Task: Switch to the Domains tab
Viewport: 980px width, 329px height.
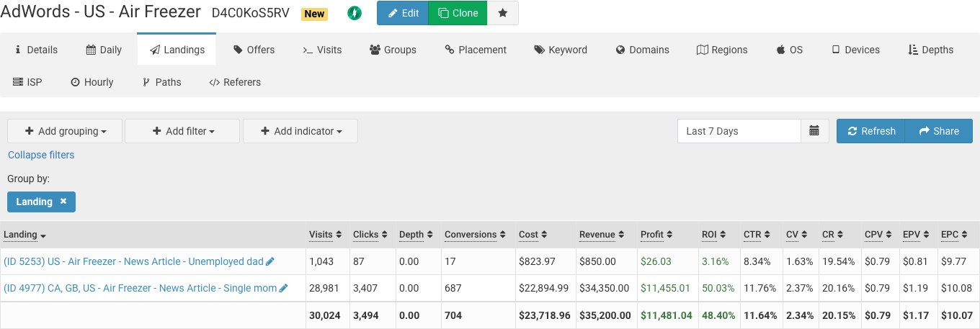Action: pos(643,50)
